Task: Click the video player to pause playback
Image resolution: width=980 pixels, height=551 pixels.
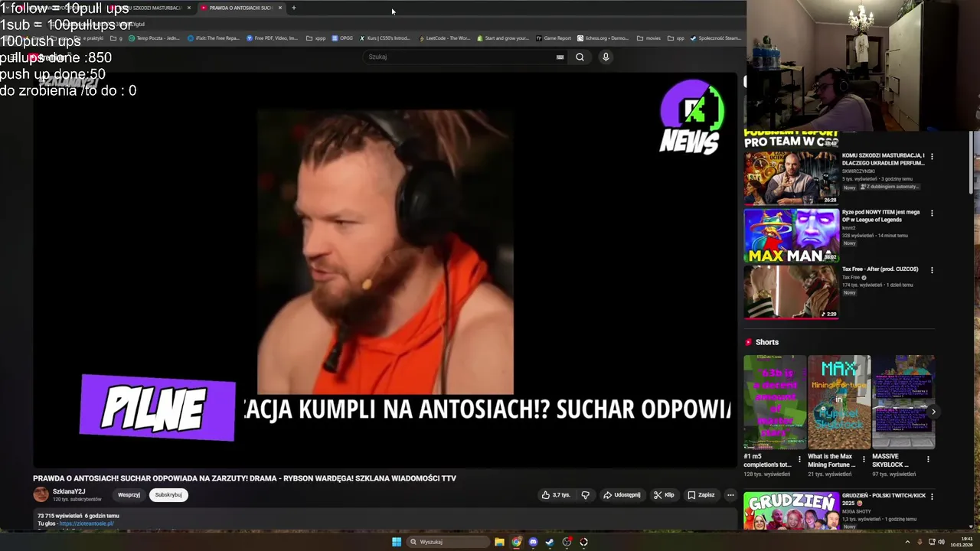Action: pos(385,269)
